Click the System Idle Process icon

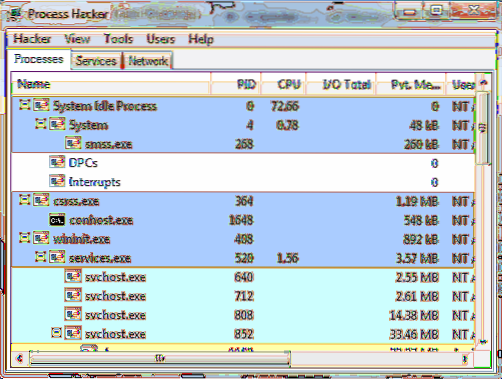pos(41,106)
